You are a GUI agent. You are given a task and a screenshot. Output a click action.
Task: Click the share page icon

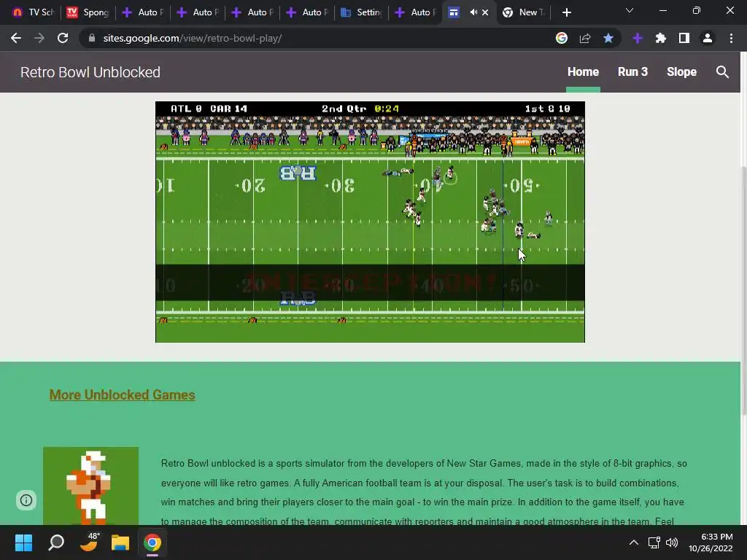(x=585, y=38)
